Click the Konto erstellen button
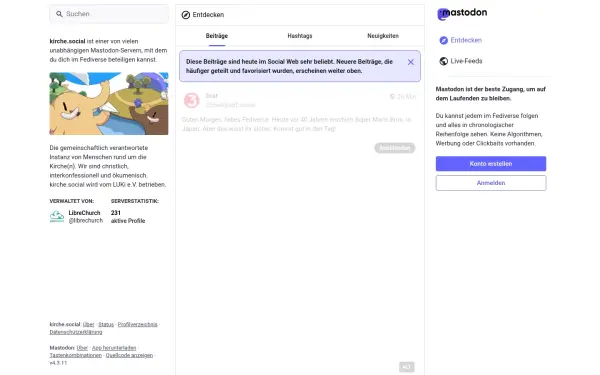 (x=491, y=164)
